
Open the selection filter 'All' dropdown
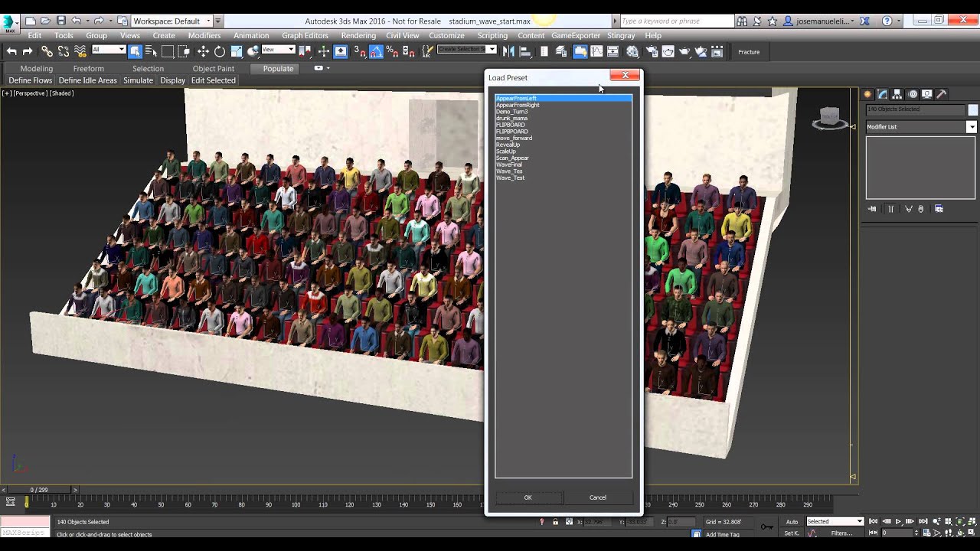108,50
